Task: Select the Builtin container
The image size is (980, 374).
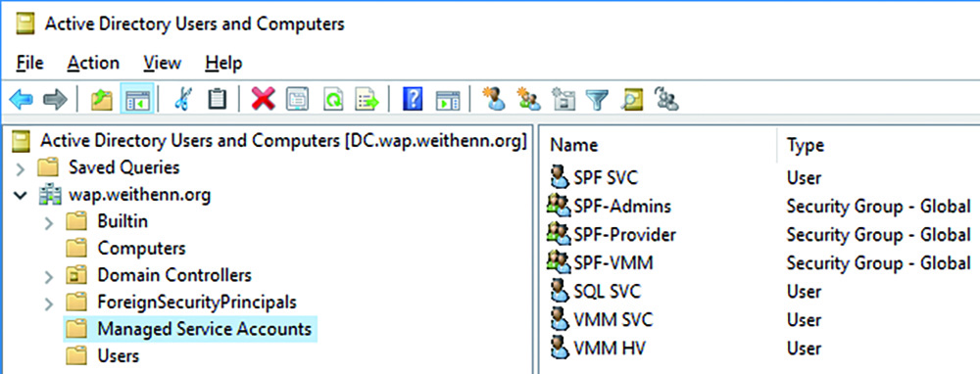Action: (122, 221)
